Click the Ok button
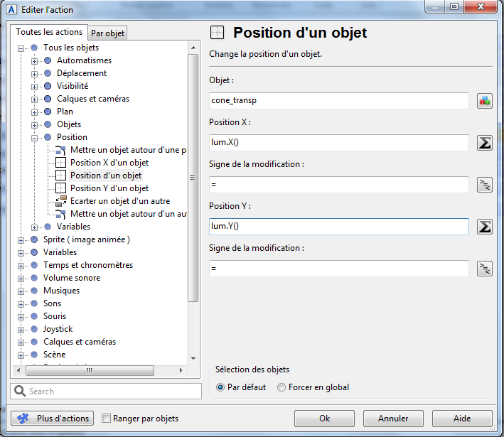Viewport: 504px width, 437px height. (324, 419)
